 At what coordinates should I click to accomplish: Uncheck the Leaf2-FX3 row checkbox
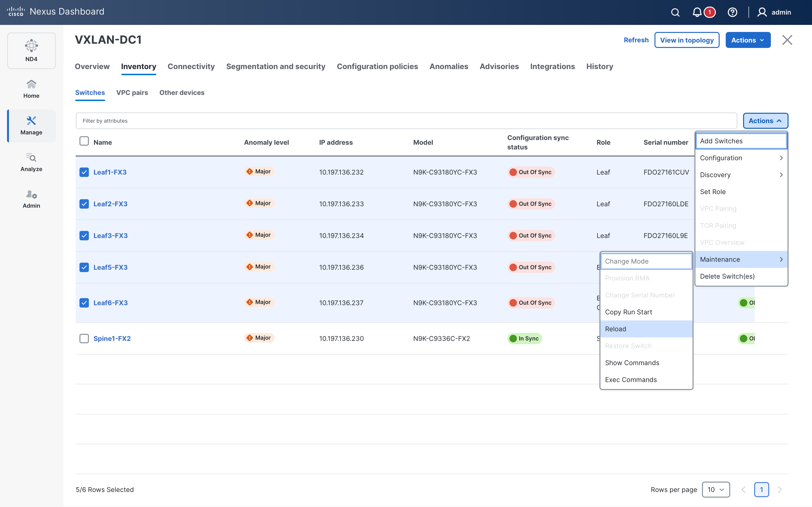84,204
